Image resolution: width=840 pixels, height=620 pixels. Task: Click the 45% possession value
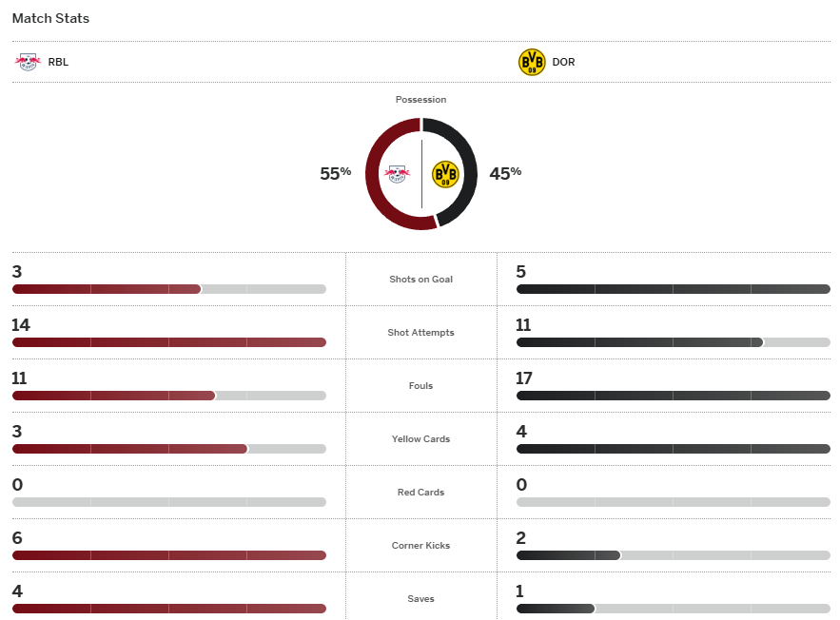pos(505,173)
